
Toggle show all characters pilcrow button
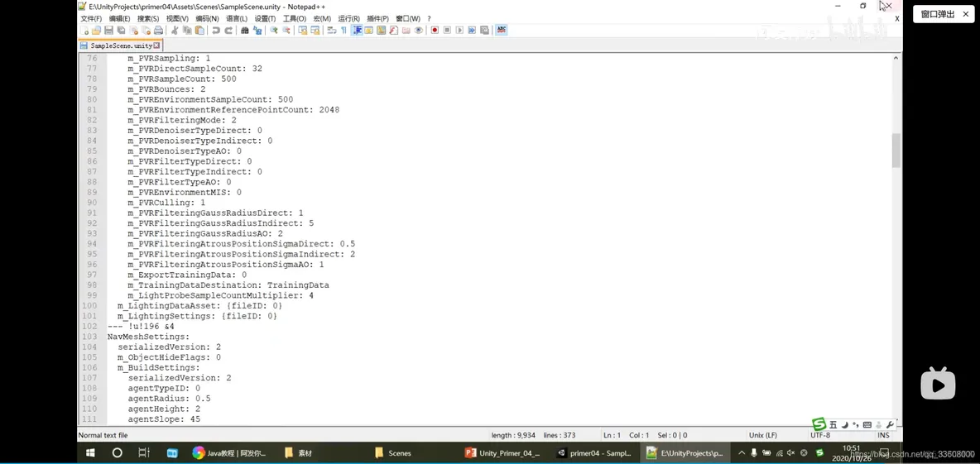(343, 30)
